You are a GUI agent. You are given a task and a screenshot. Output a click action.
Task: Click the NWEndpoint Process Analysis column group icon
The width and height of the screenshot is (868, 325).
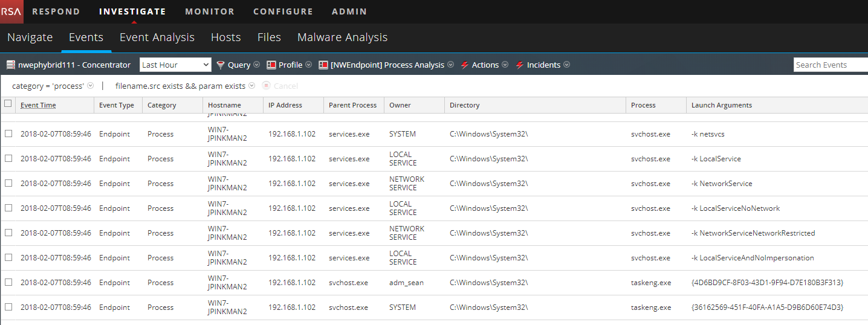click(323, 65)
